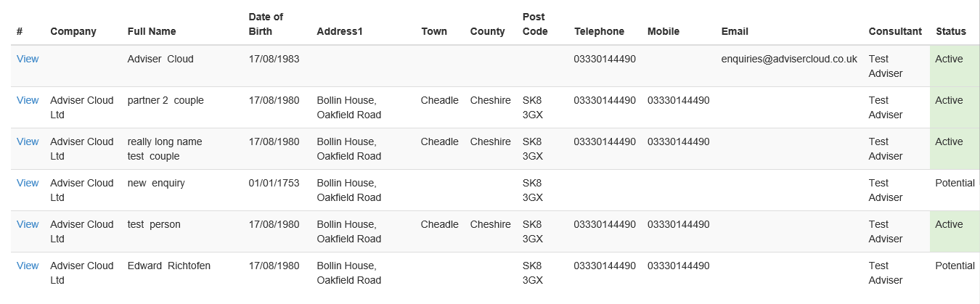Click the Full Name column header
The image size is (980, 304).
(x=151, y=31)
